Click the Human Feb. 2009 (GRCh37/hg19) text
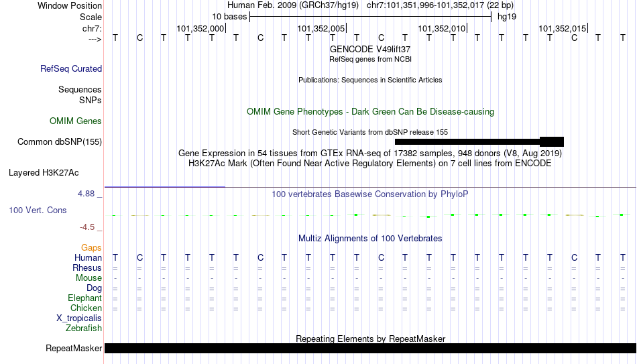Image resolution: width=637 pixels, height=364 pixels. (293, 5)
